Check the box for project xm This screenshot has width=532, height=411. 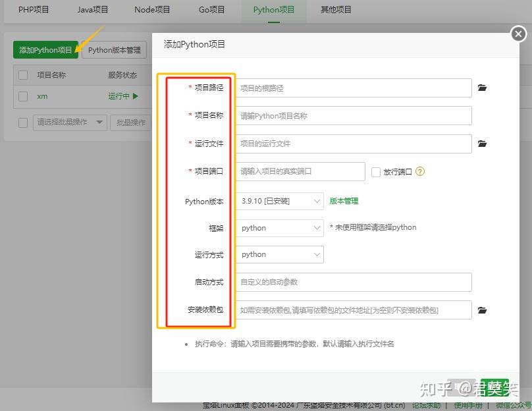(23, 96)
